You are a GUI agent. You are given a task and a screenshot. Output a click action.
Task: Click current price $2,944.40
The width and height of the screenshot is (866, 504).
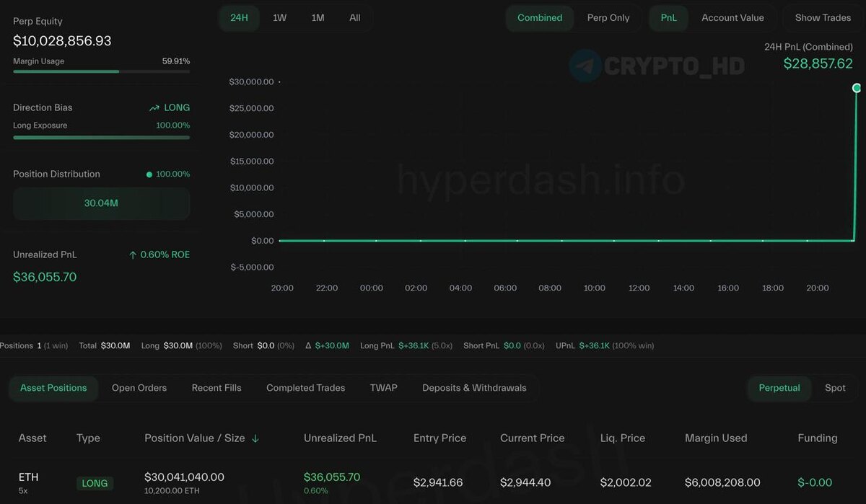click(525, 482)
